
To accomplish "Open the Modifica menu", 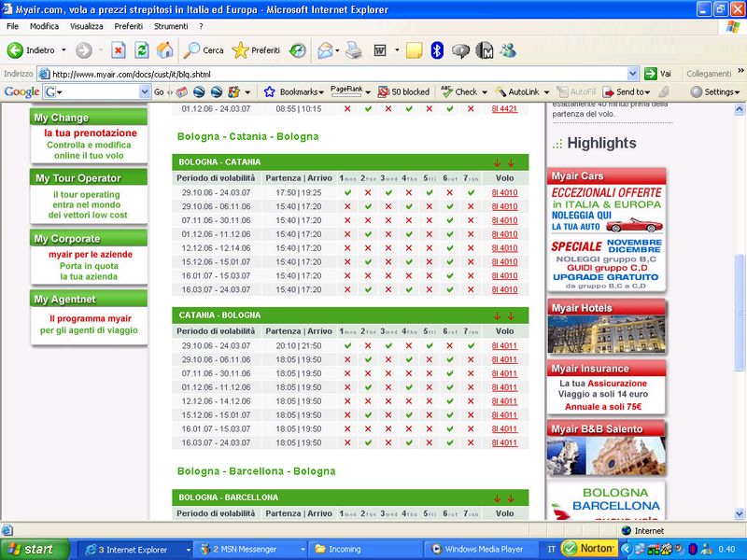I will click(44, 26).
